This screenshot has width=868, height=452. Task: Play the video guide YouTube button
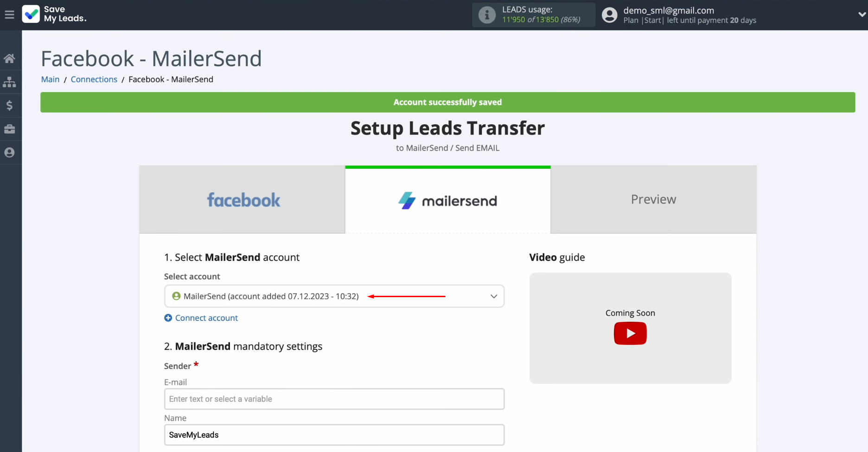(630, 333)
